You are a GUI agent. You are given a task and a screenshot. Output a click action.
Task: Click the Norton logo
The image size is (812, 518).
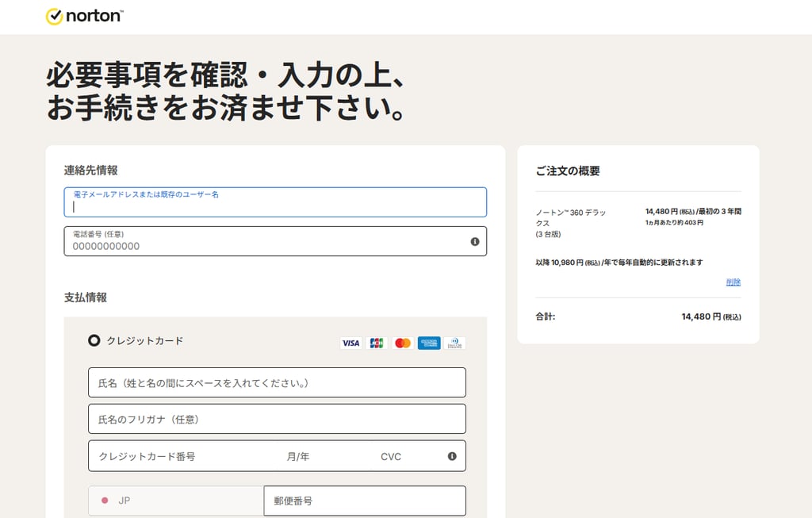(84, 16)
